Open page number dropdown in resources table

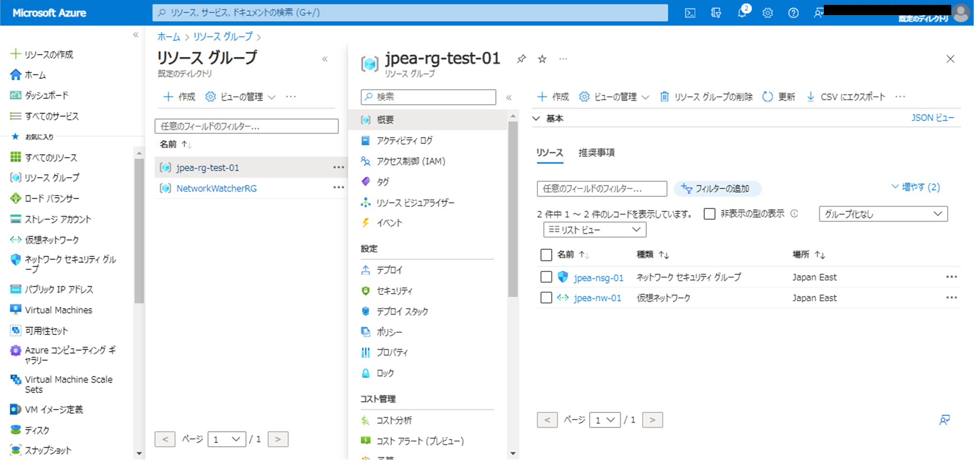point(604,420)
